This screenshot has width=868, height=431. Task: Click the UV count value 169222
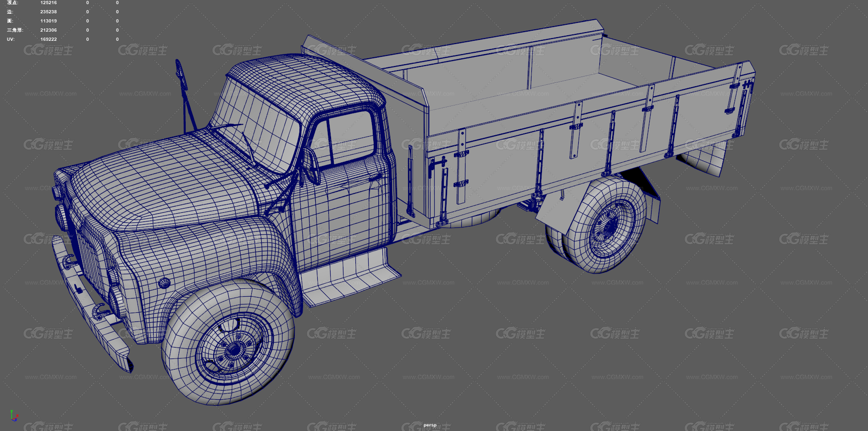point(49,39)
